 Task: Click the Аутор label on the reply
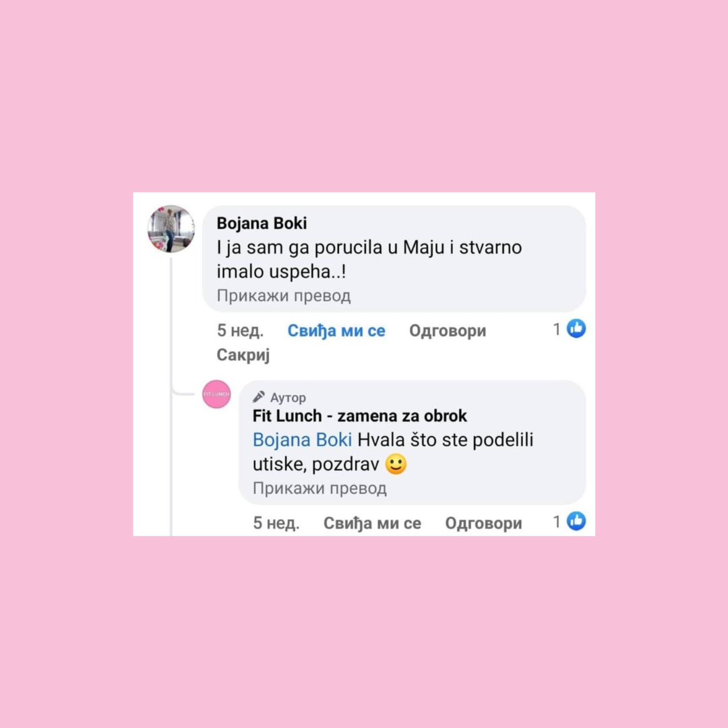click(288, 398)
